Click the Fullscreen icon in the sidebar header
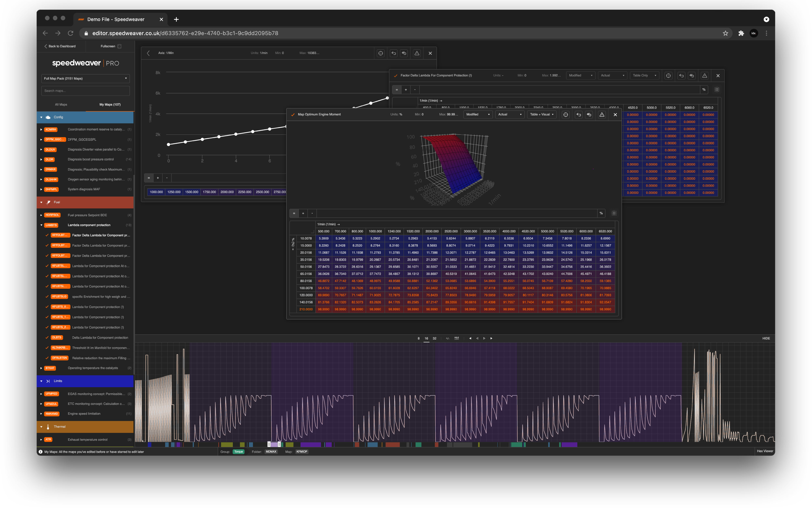The height and width of the screenshot is (508, 812). tap(120, 46)
